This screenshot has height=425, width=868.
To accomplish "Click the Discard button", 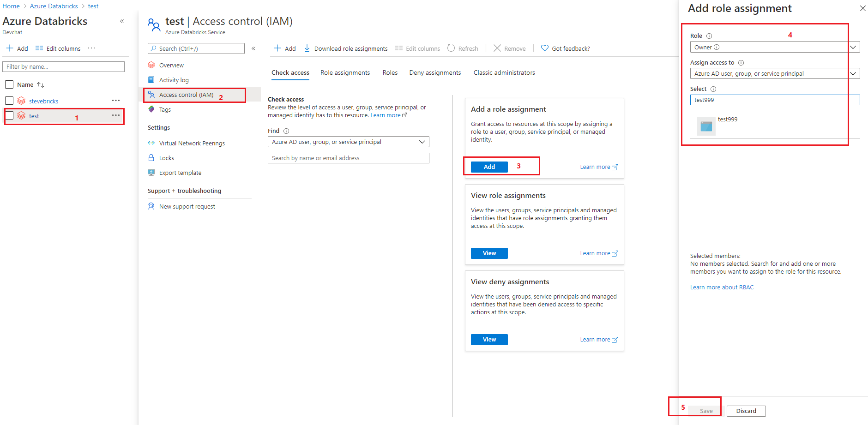I will (746, 411).
